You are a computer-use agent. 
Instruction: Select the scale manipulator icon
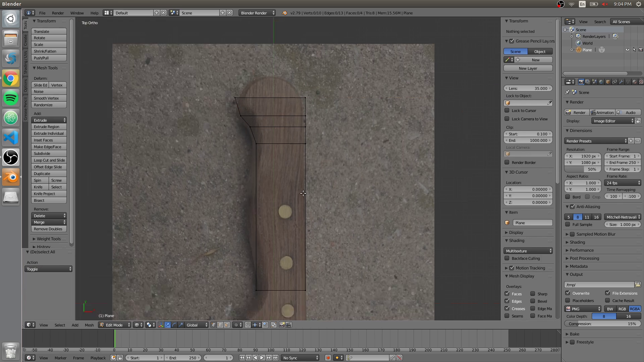tap(181, 325)
